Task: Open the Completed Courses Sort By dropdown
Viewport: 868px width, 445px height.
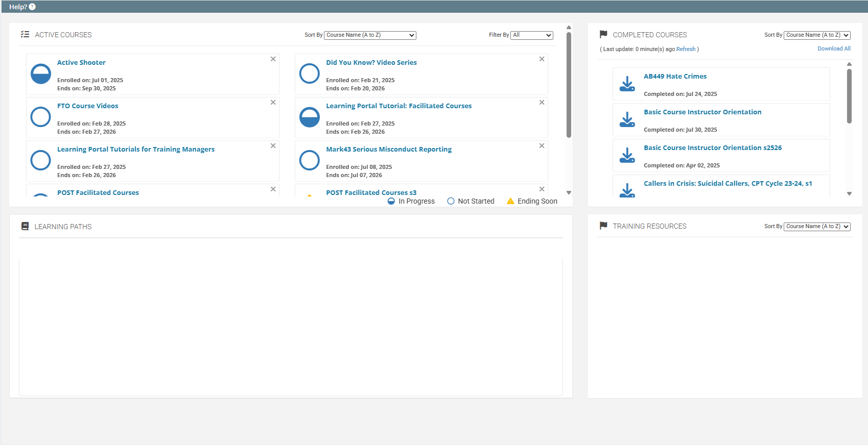Action: pyautogui.click(x=816, y=35)
